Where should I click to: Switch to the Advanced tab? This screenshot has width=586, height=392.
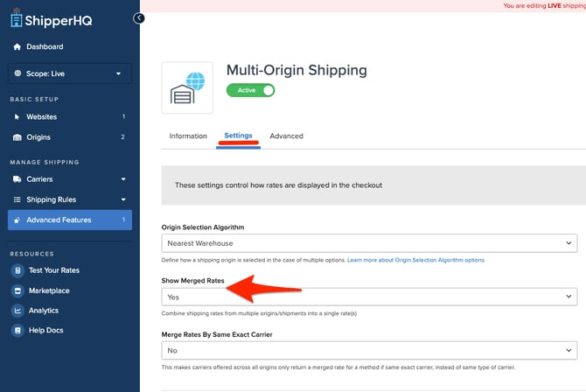click(286, 136)
